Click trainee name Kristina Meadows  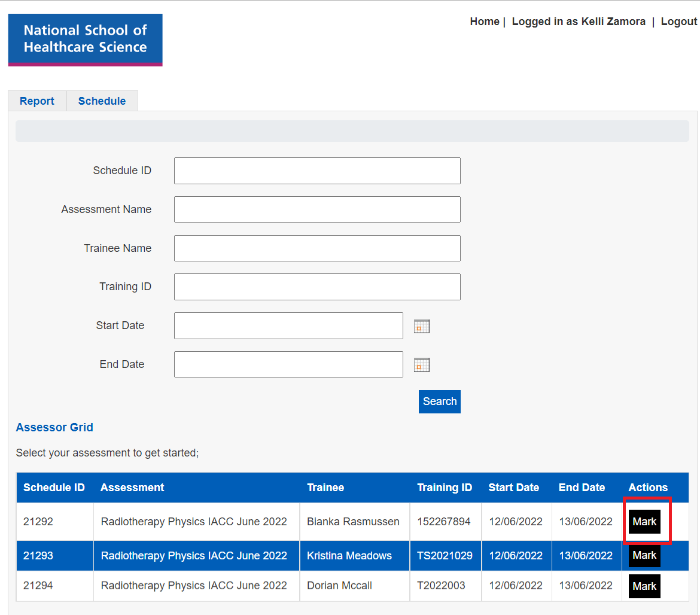pos(349,556)
